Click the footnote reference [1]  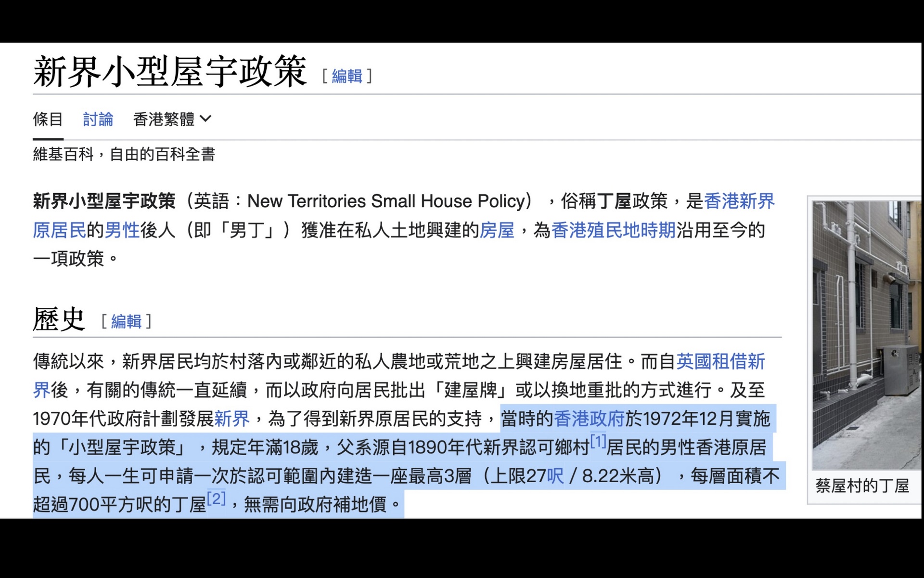point(598,441)
